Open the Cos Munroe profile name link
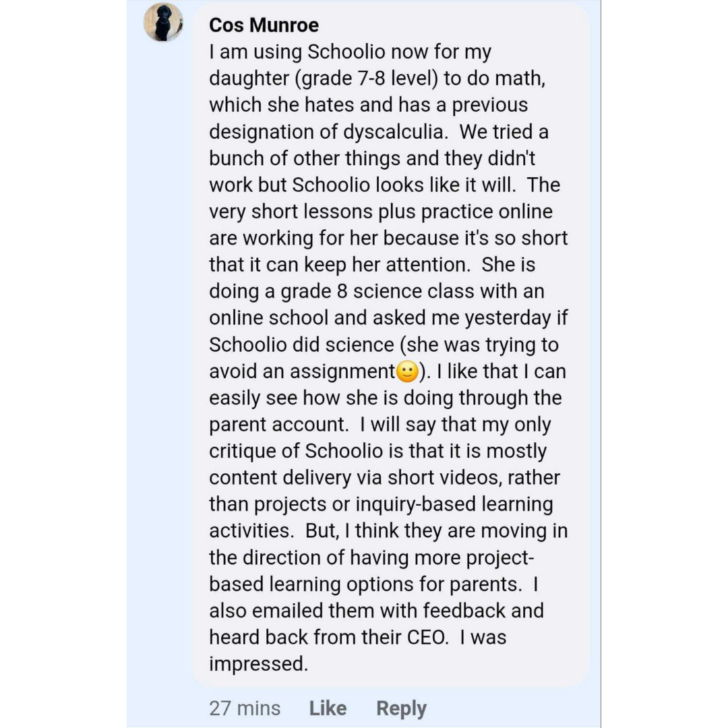This screenshot has width=728, height=728. [x=264, y=25]
